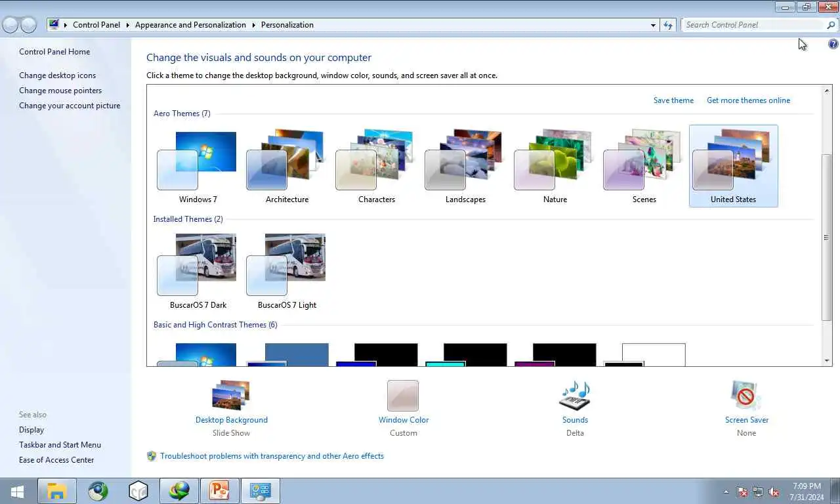Open Taskbar and Start Menu link

pos(60,445)
